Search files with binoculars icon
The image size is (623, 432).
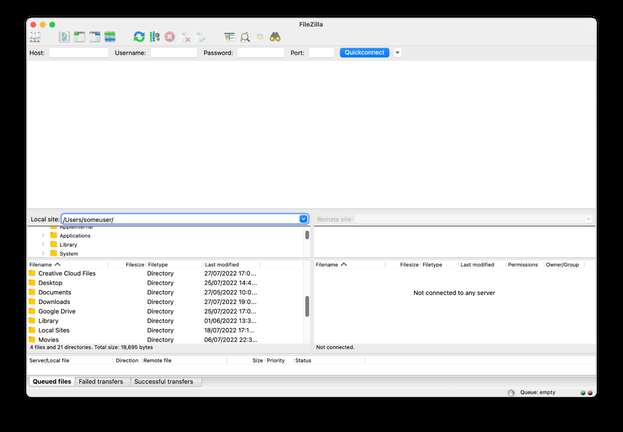tap(275, 37)
